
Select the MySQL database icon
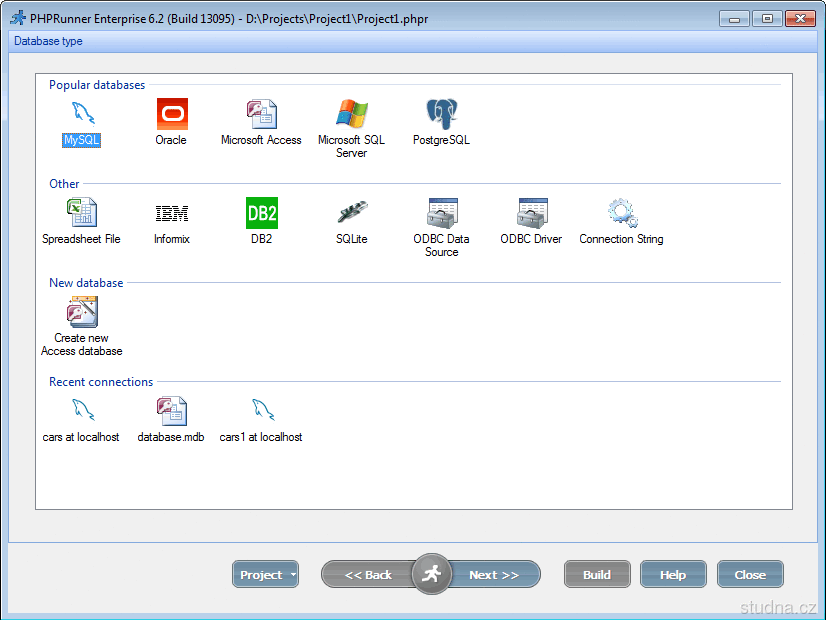click(x=82, y=114)
